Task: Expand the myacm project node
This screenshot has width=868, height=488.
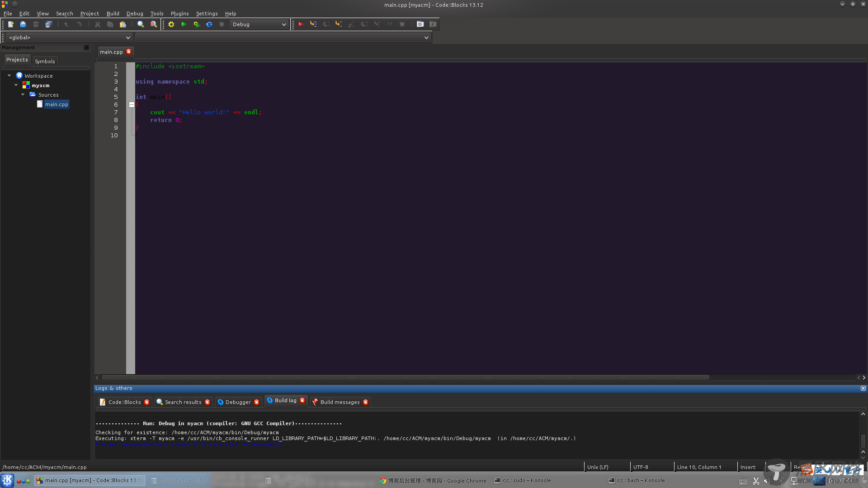Action: (15, 84)
